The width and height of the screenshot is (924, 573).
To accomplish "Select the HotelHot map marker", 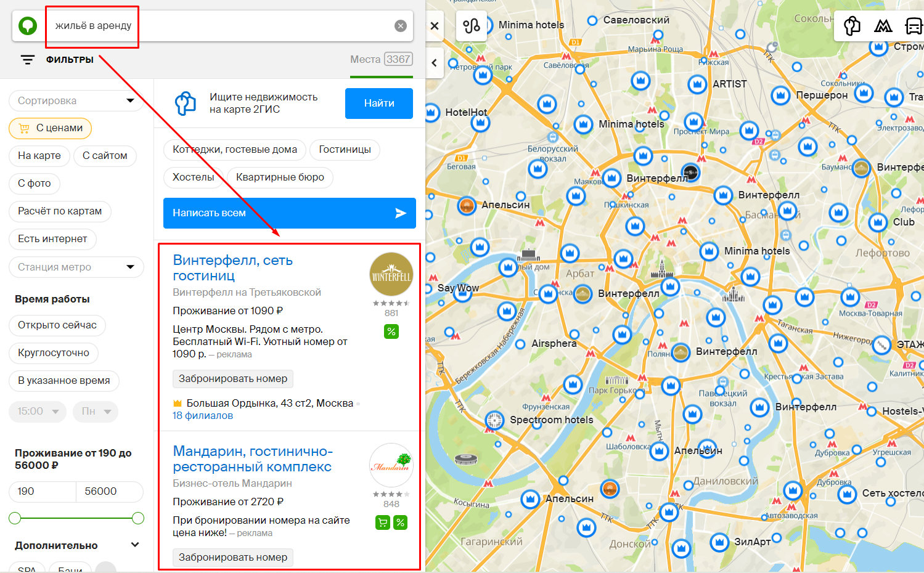I will [x=431, y=113].
